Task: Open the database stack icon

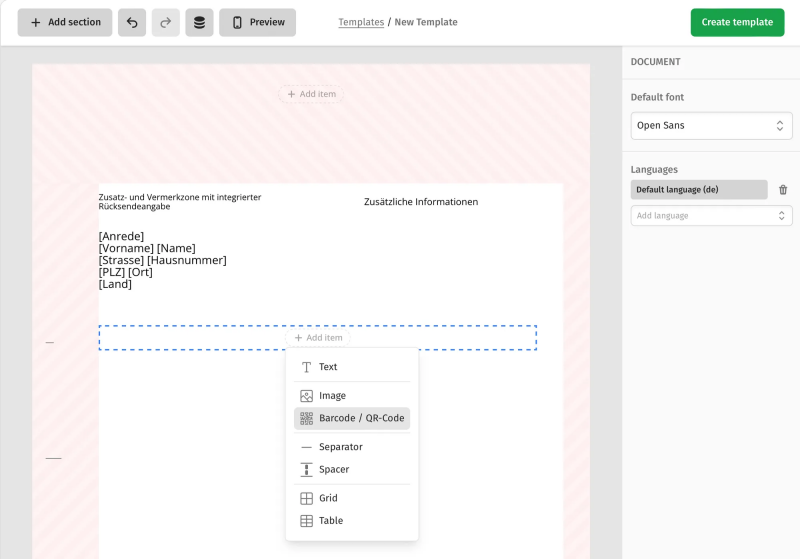Action: click(199, 23)
